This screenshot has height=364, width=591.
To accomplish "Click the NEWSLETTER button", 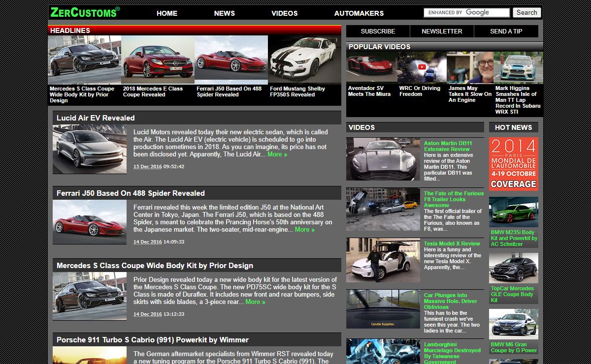I will [442, 31].
